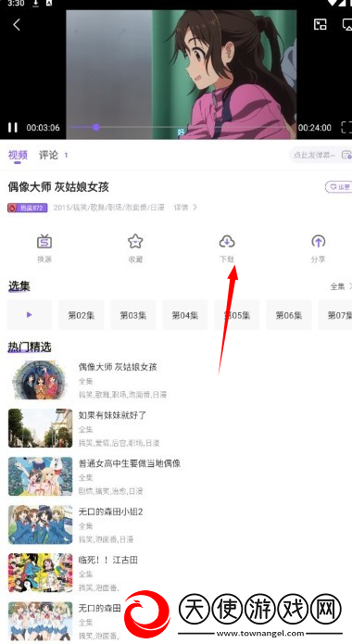
Task: Open 如果有妹妹就好了 thumbnail
Action: (x=40, y=428)
